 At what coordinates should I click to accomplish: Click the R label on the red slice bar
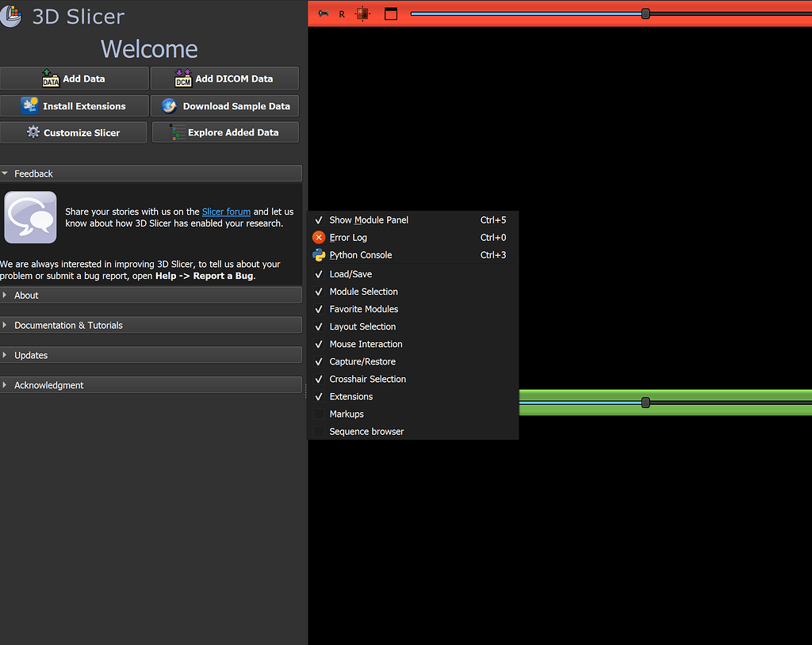click(x=341, y=13)
